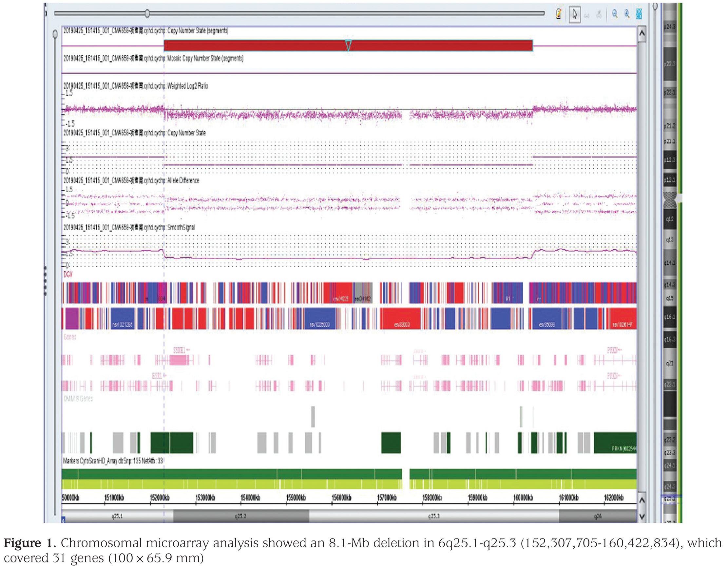Click the 160000kb axis label
This screenshot has width=728, height=567.
point(523,498)
